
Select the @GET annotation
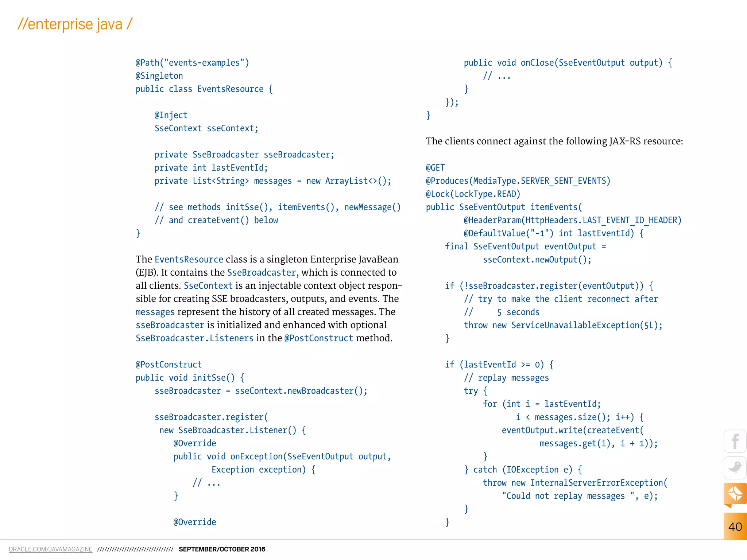[435, 168]
